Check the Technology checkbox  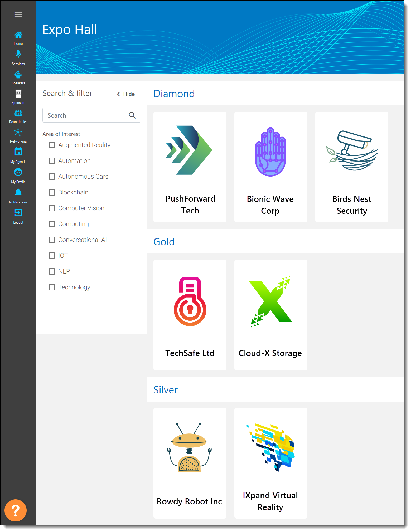[52, 287]
